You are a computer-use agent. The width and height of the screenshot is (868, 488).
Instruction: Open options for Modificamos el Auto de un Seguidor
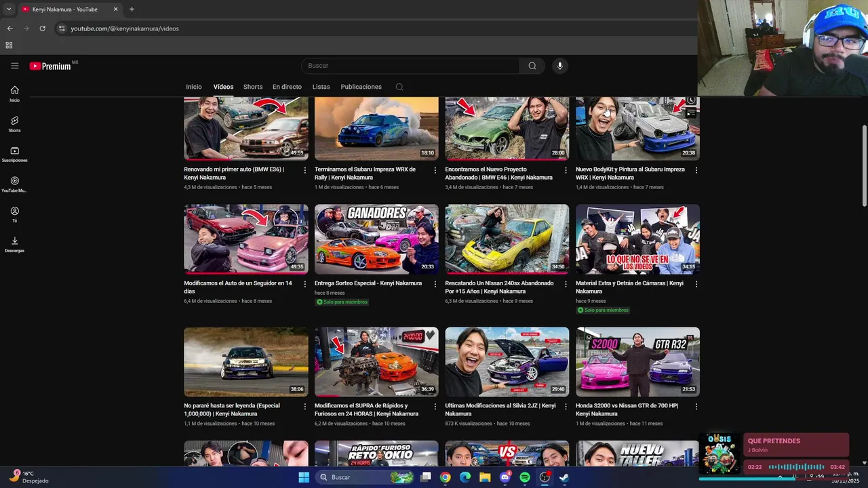coord(304,284)
